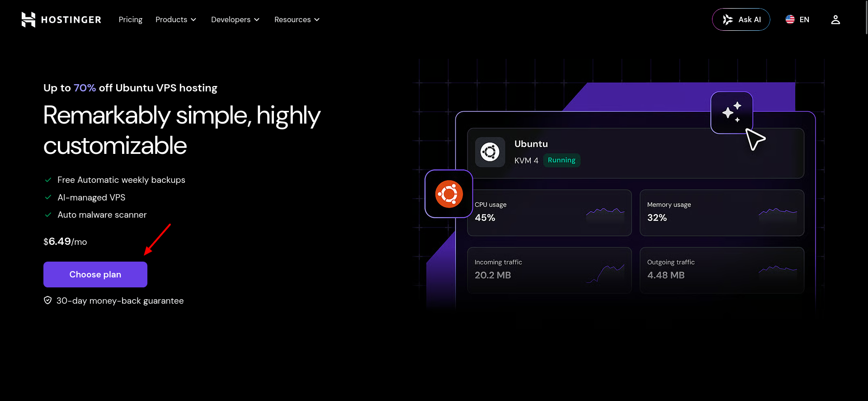This screenshot has height=401, width=868.
Task: Click the AI-managed VPS text
Action: [91, 197]
